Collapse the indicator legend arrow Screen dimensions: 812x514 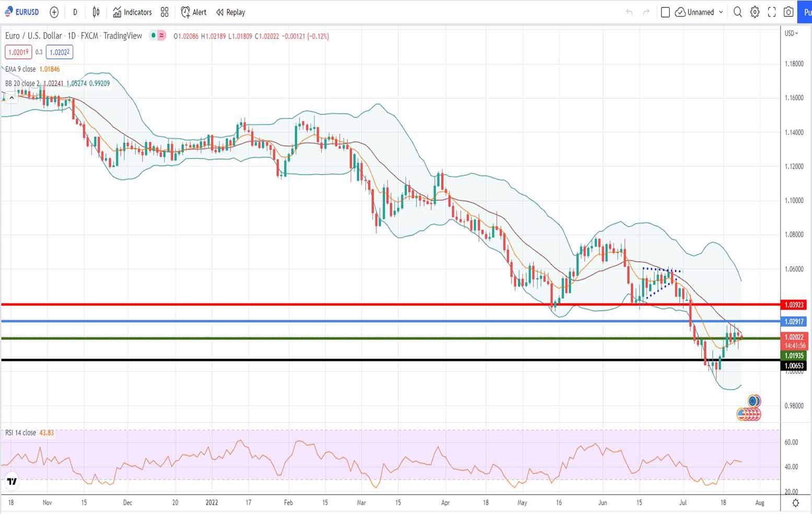click(11, 98)
